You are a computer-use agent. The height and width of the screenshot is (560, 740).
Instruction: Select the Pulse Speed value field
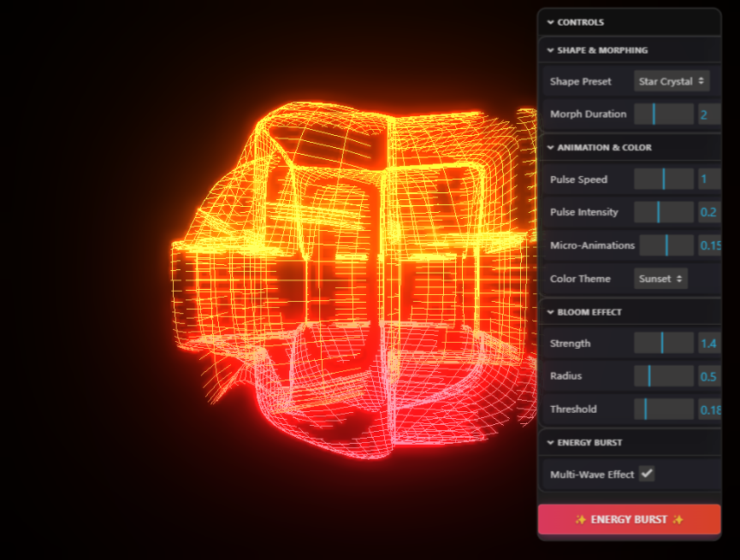pyautogui.click(x=709, y=180)
